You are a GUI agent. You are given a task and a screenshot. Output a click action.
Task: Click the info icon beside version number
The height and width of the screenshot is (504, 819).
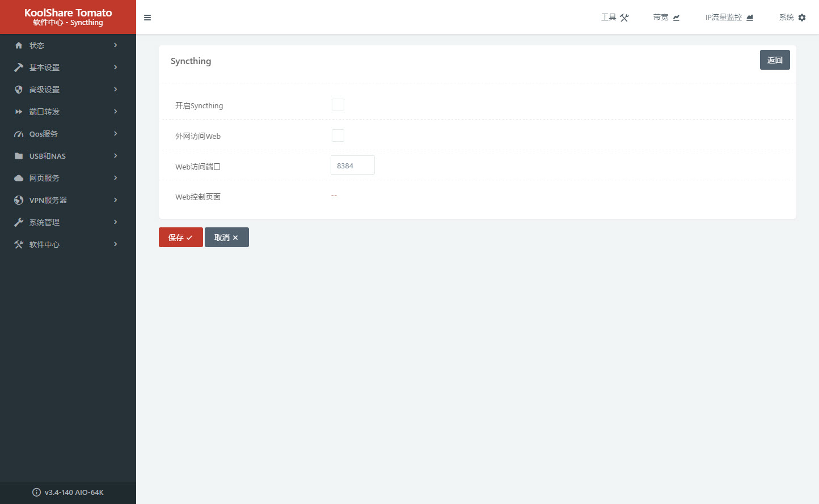[36, 492]
